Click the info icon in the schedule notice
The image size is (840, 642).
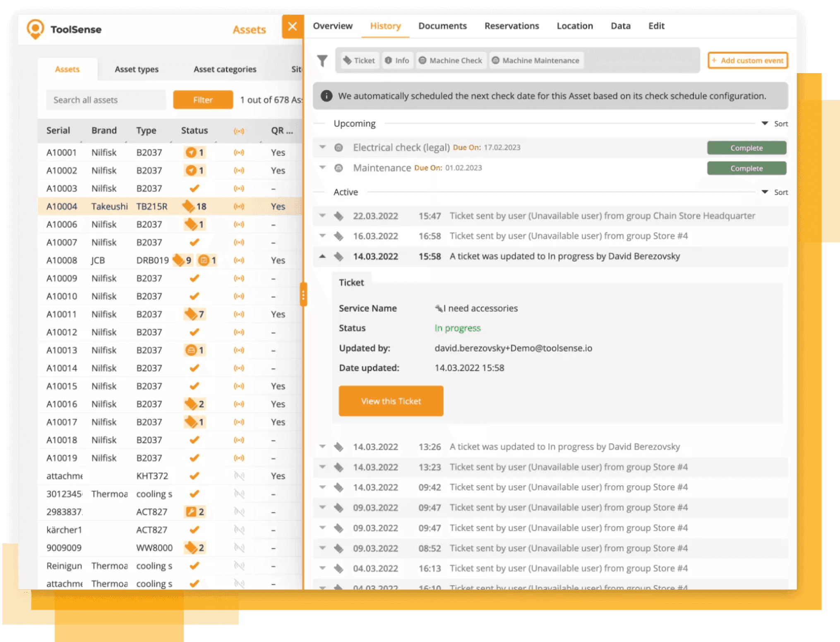tap(326, 96)
